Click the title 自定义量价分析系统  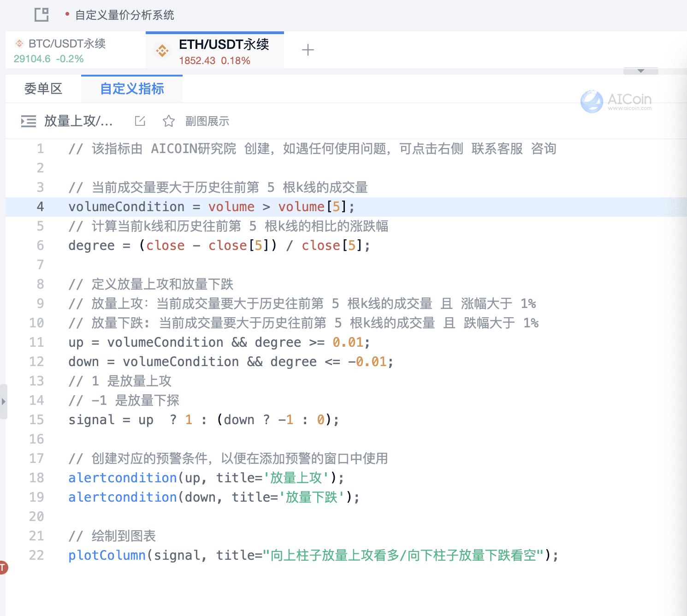pyautogui.click(x=124, y=15)
